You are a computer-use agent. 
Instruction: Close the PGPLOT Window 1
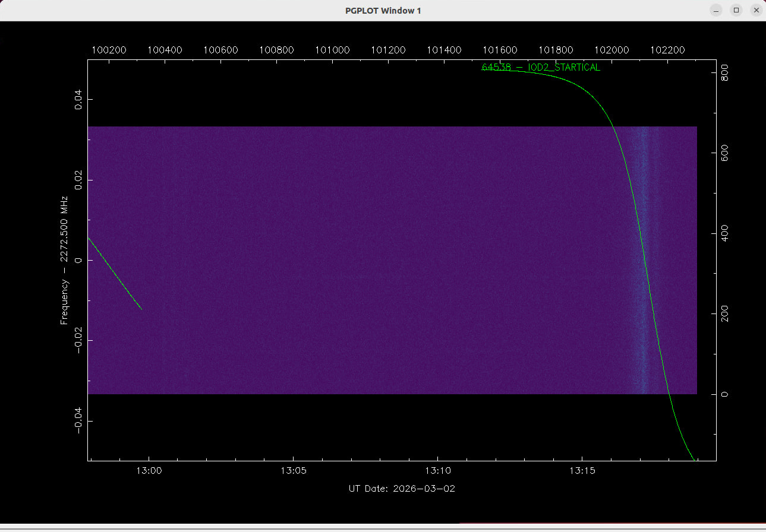click(x=756, y=10)
